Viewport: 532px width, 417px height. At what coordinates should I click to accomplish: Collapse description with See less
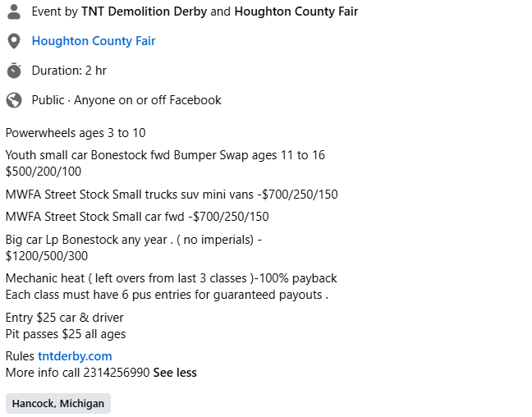pos(175,373)
